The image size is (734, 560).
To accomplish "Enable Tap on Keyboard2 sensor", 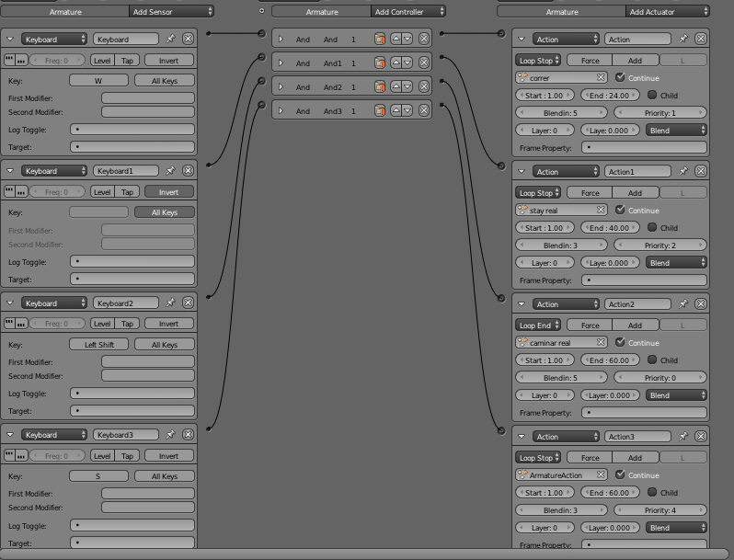I will (127, 324).
